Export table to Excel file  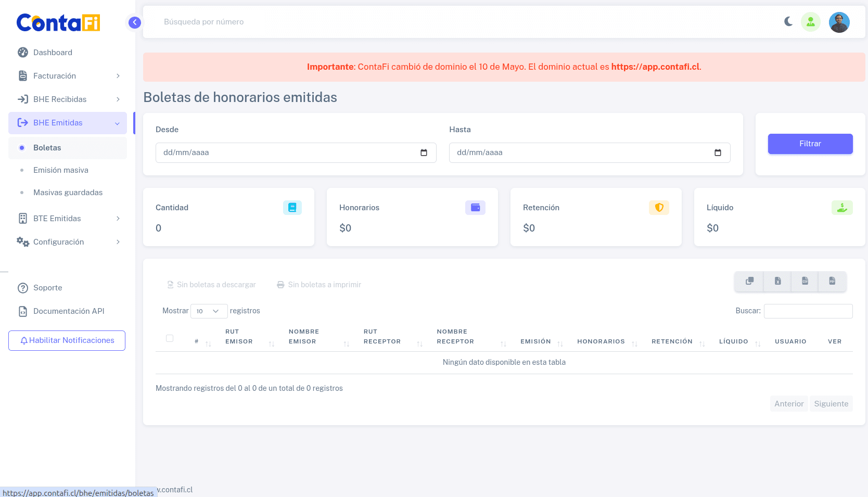(x=777, y=281)
